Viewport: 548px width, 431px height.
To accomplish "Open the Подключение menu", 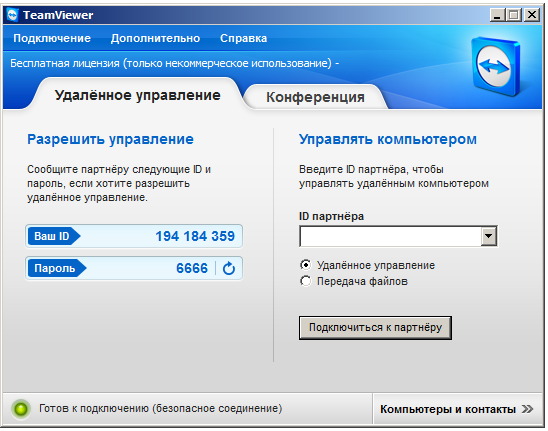I will 52,38.
